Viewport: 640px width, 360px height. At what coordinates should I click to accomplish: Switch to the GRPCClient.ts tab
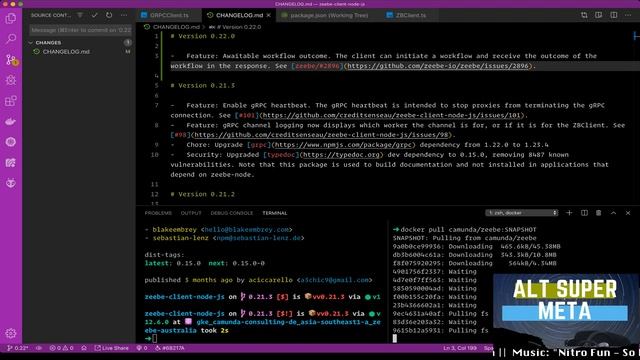click(x=169, y=15)
